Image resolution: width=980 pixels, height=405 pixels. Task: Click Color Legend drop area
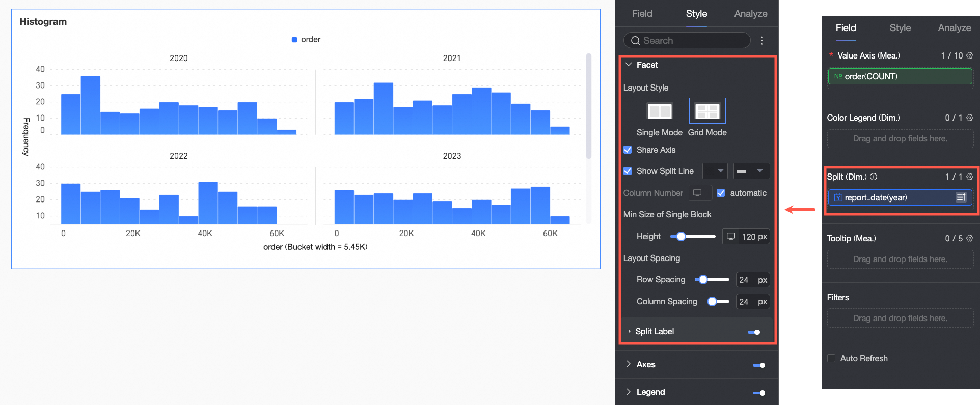[x=900, y=138]
